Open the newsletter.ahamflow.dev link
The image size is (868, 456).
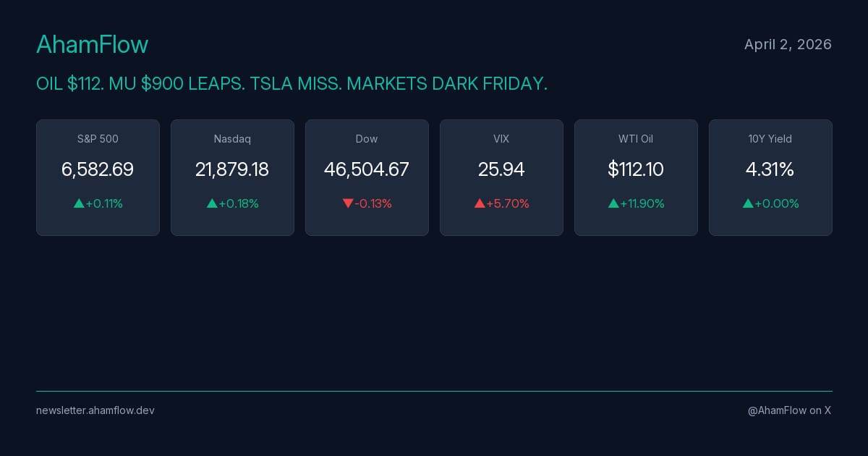click(95, 410)
